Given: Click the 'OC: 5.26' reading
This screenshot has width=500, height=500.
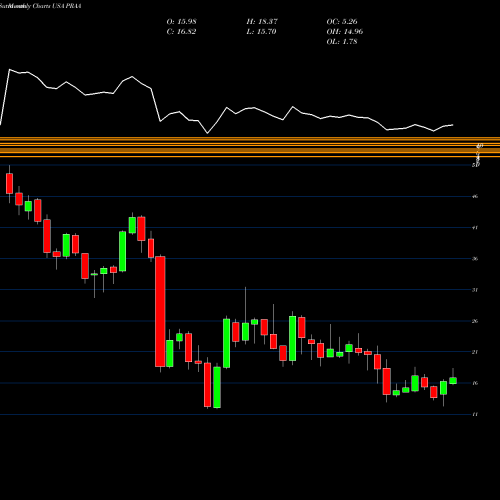Looking at the screenshot, I should click(x=342, y=22).
